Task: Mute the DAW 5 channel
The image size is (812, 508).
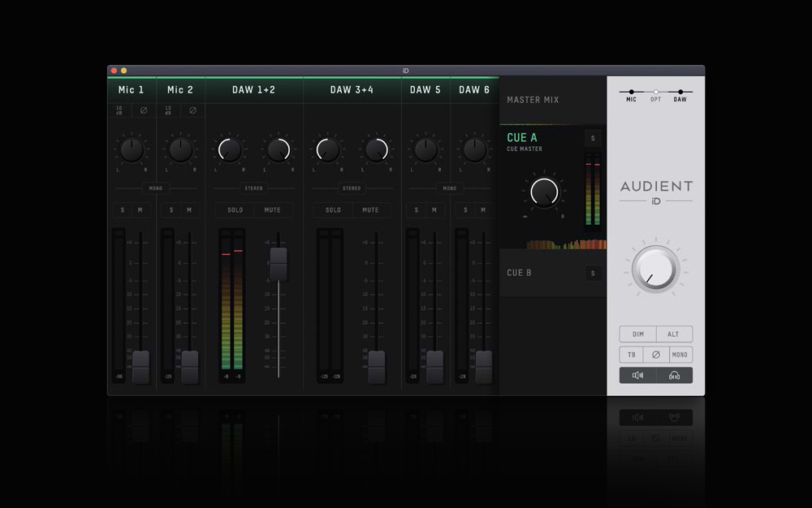Action: pyautogui.click(x=434, y=210)
